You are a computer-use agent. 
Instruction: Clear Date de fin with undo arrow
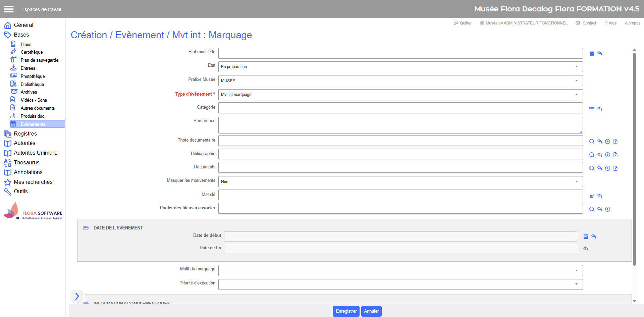pos(586,249)
